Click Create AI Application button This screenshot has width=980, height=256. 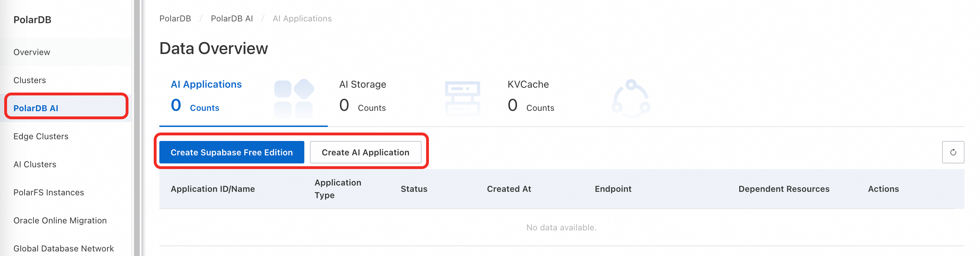365,152
